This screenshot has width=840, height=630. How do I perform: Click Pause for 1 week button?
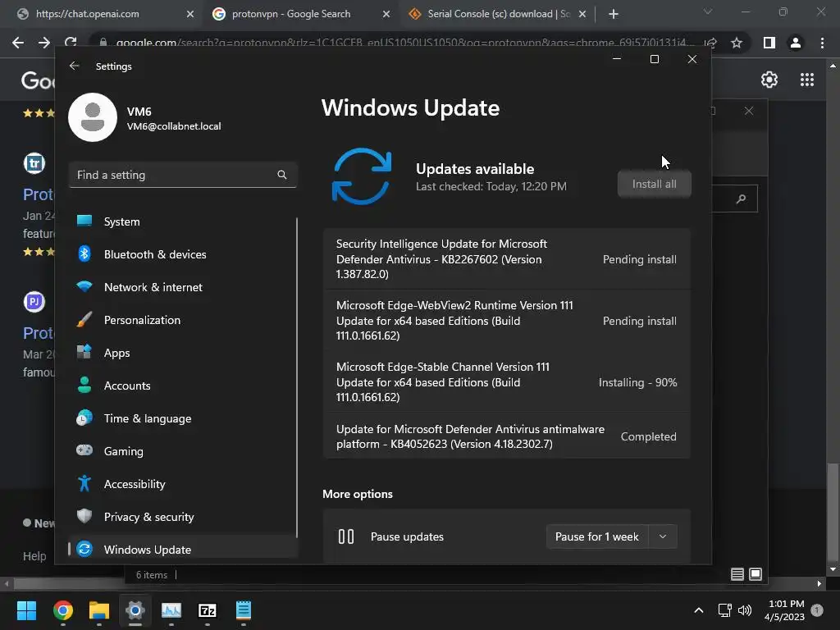click(x=597, y=536)
